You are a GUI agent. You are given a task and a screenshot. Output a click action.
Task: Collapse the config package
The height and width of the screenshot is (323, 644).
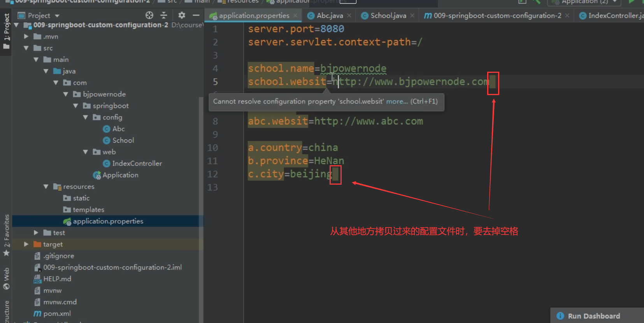click(x=86, y=117)
